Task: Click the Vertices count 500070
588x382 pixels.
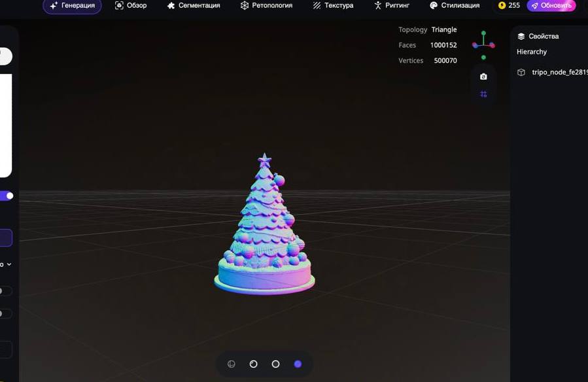Action: click(445, 60)
